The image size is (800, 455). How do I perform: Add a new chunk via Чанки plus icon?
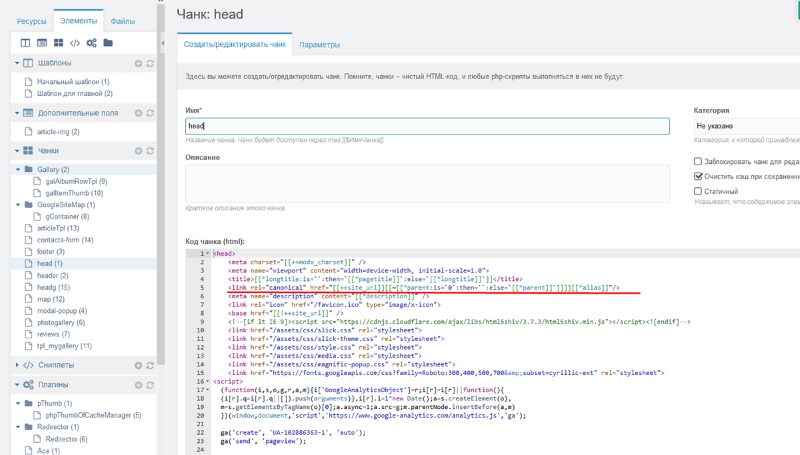pos(138,151)
